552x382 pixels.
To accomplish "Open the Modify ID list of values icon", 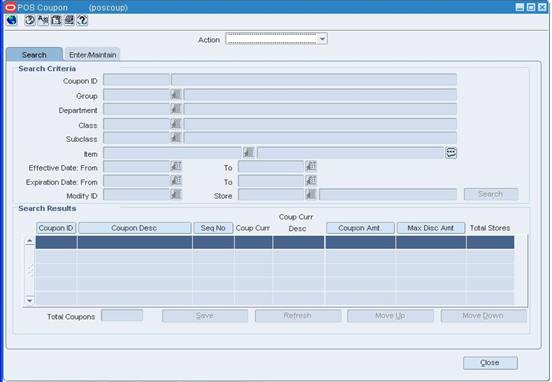I will tap(176, 194).
